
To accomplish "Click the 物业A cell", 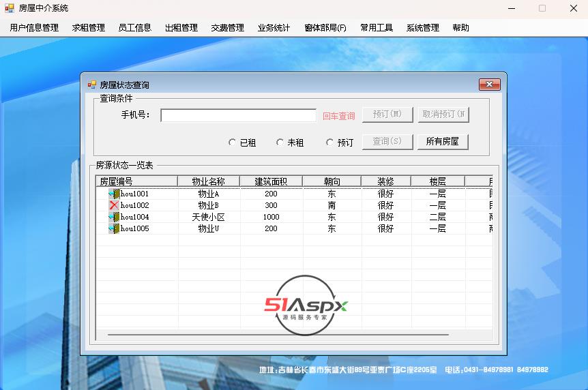I will click(x=209, y=194).
